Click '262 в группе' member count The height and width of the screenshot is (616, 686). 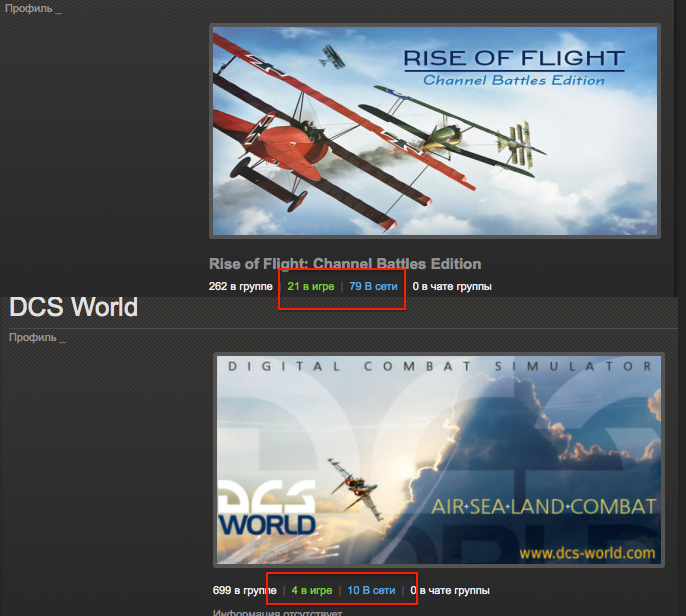pos(241,286)
